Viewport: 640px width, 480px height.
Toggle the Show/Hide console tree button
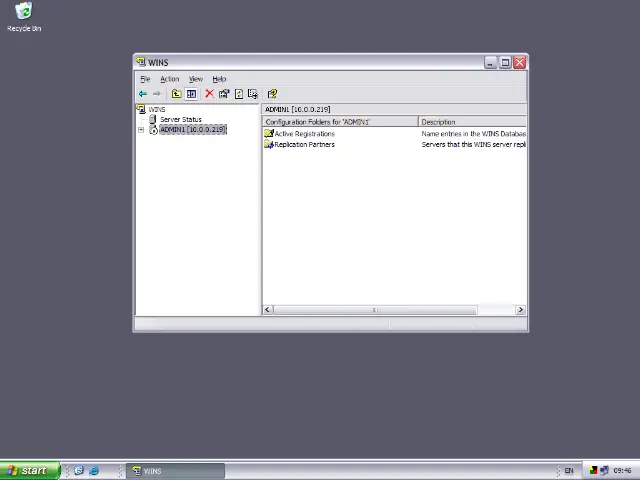191,94
